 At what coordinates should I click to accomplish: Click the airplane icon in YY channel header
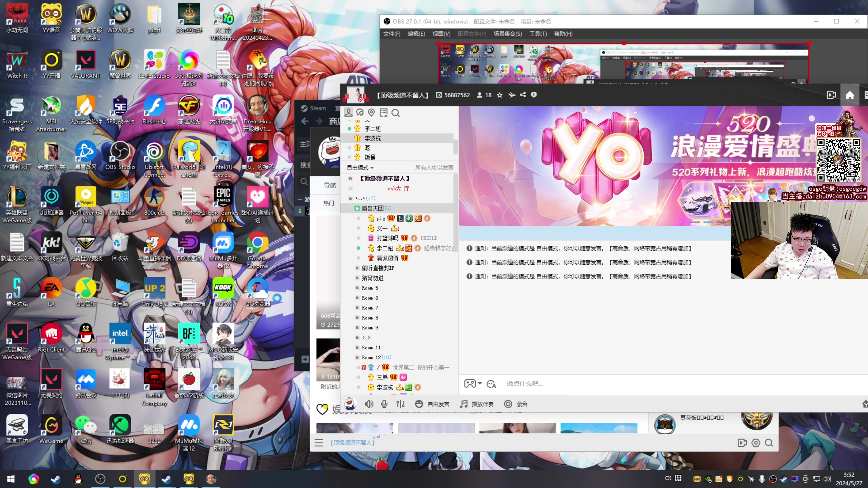pyautogui.click(x=512, y=95)
